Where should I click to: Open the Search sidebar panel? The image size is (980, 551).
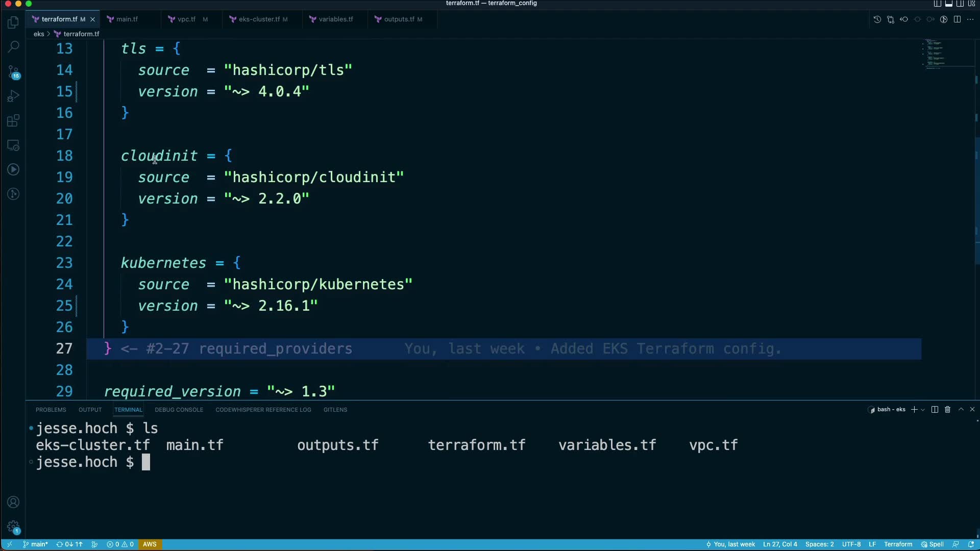[13, 47]
